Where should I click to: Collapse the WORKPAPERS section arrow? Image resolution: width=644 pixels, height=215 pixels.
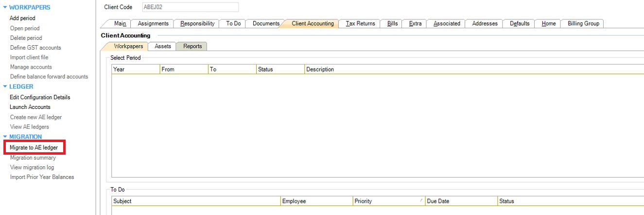(x=5, y=8)
